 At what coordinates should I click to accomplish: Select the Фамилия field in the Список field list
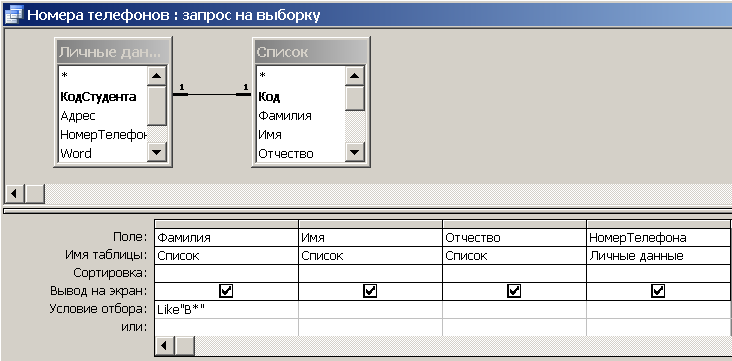tap(285, 116)
